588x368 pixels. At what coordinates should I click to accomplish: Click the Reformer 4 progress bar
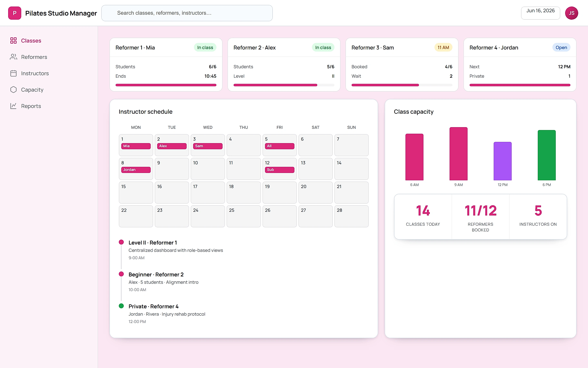click(520, 85)
